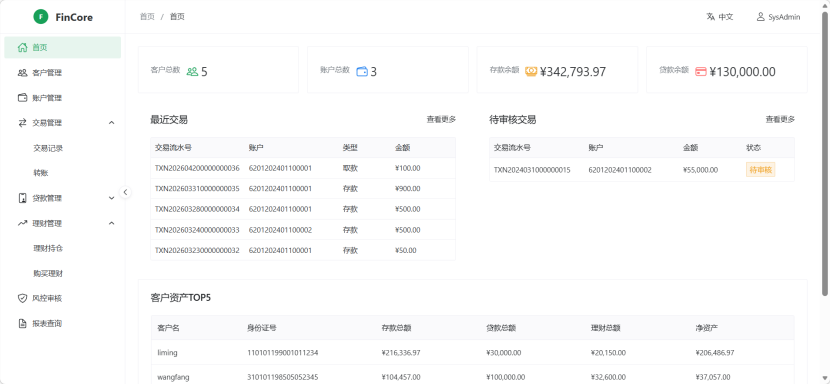Click the 客户管理 people icon in sidebar
This screenshot has height=384, width=830.
(x=22, y=73)
